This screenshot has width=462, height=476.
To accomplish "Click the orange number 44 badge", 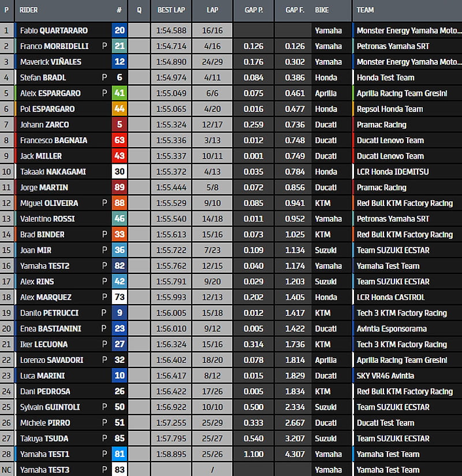I will point(120,109).
